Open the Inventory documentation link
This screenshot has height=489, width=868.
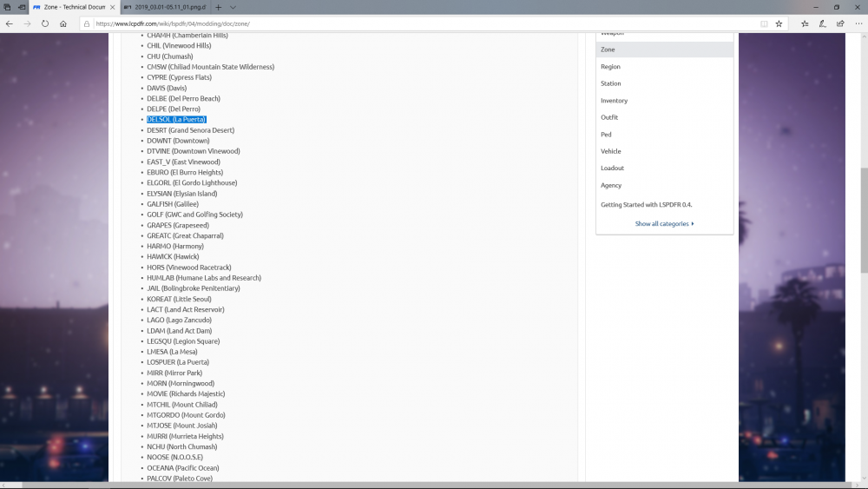tap(614, 101)
